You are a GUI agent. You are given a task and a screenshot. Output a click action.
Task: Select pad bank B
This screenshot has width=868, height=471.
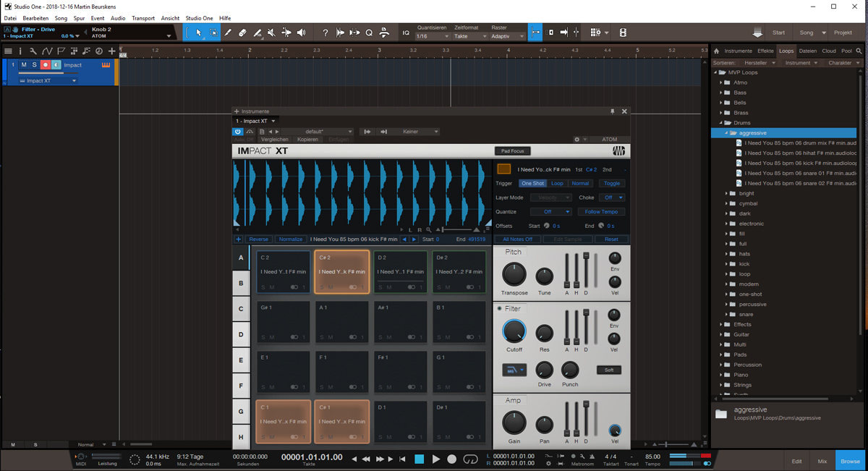point(241,283)
